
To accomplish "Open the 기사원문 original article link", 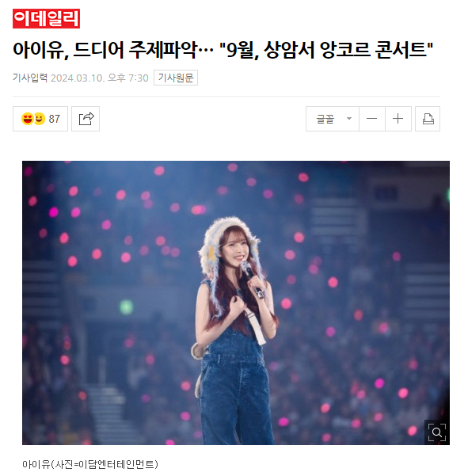I will [176, 78].
